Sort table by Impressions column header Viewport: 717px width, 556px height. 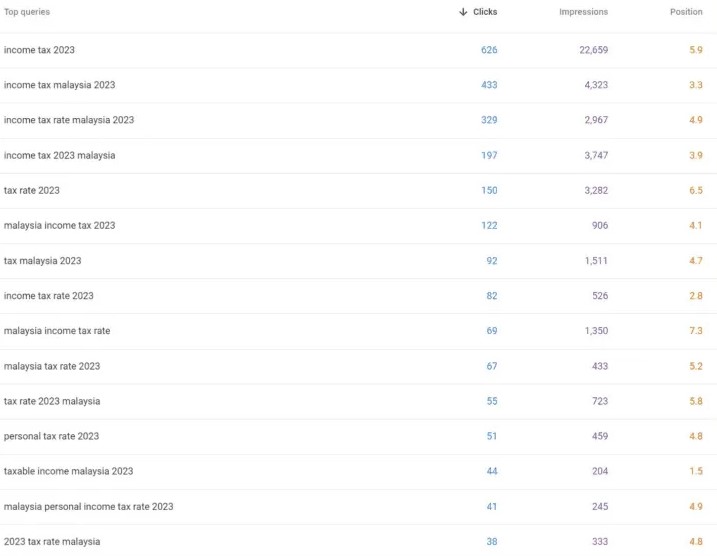tap(583, 12)
